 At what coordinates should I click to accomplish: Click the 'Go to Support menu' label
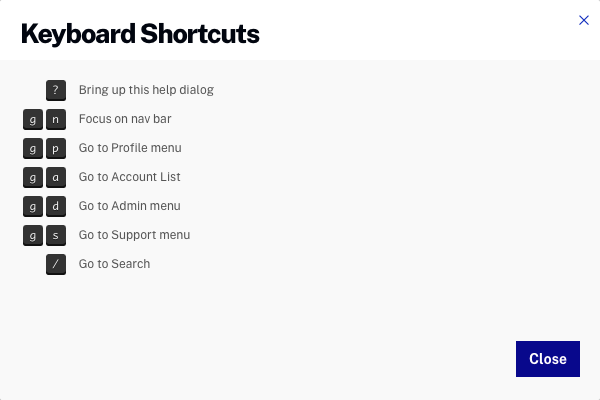tap(134, 235)
